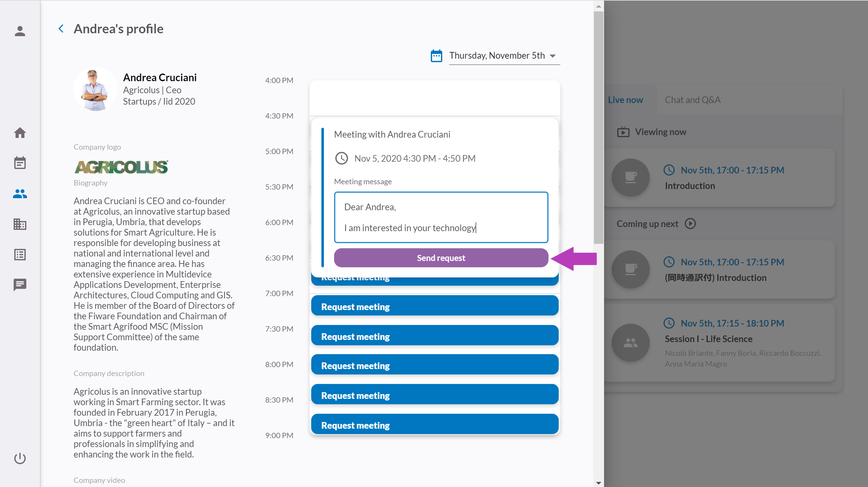Click the blue calendar icon beside date
Image resolution: width=868 pixels, height=487 pixels.
tap(436, 56)
